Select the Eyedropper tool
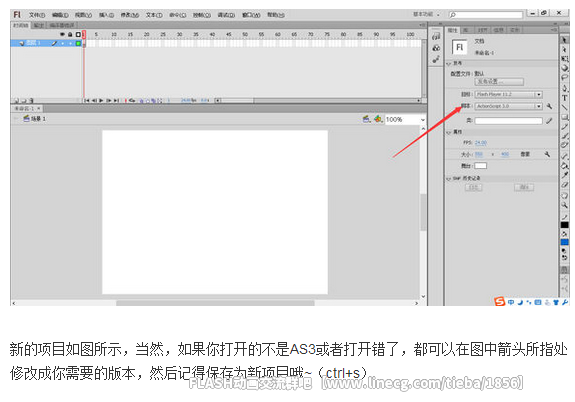 pos(564,175)
